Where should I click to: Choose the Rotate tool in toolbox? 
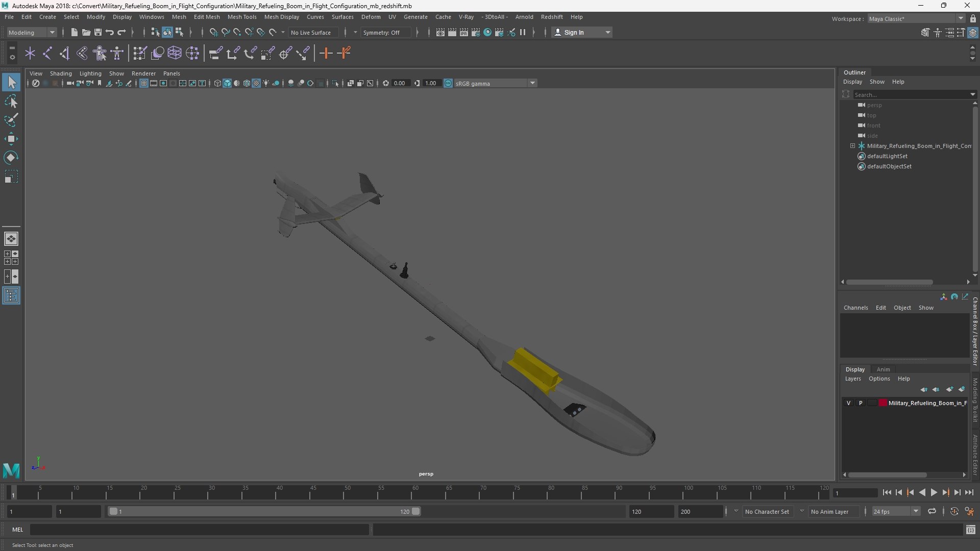tap(11, 158)
